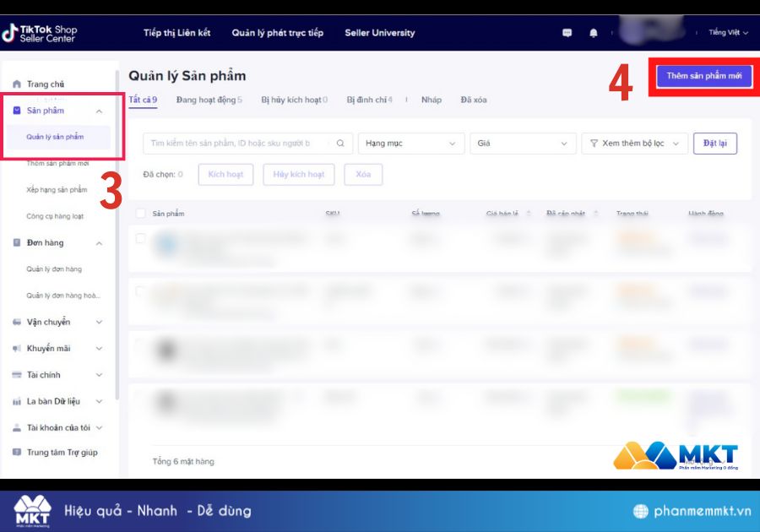This screenshot has height=532, width=760.
Task: Open Quản lý phát trực tiếp menu
Action: [x=277, y=32]
